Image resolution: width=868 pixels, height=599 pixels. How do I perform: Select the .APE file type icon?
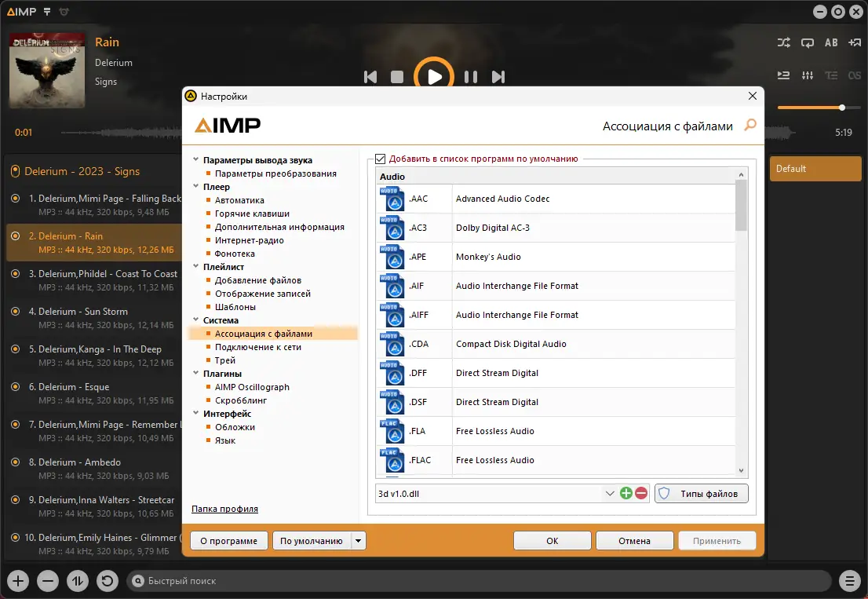[392, 257]
